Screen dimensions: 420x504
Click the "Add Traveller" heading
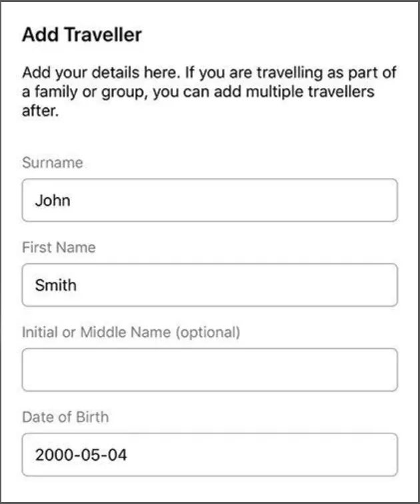coord(81,35)
